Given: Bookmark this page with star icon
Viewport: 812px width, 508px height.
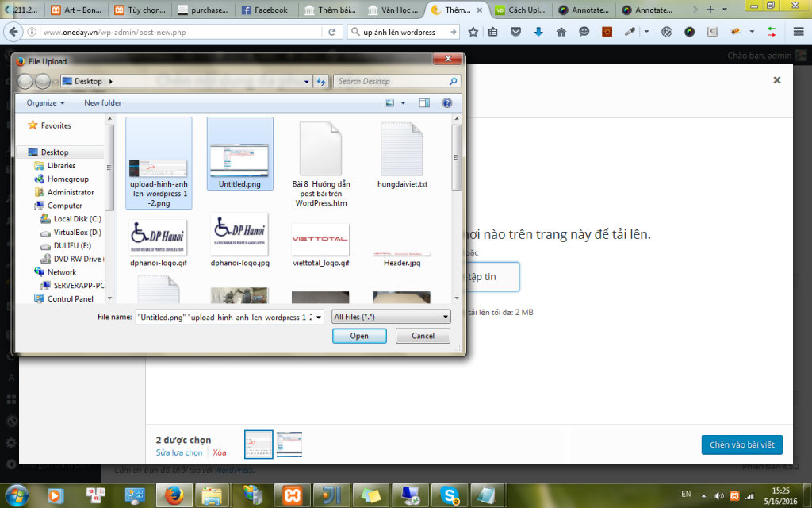Looking at the screenshot, I should [473, 32].
